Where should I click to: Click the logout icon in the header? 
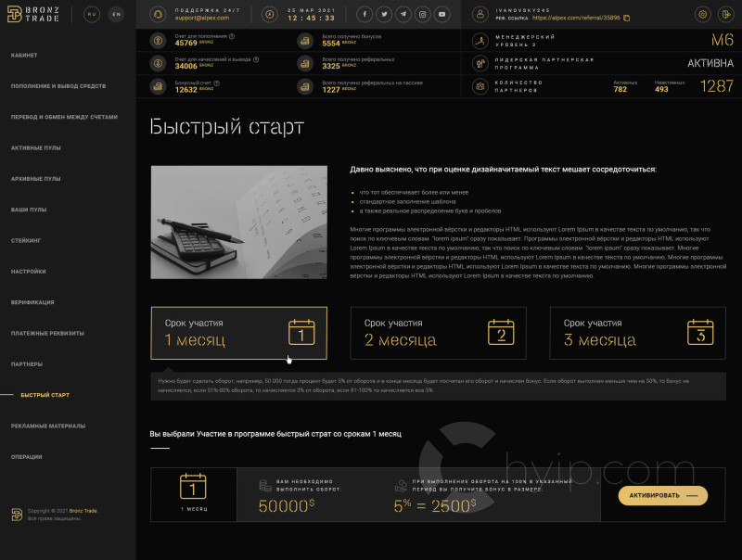tap(725, 14)
